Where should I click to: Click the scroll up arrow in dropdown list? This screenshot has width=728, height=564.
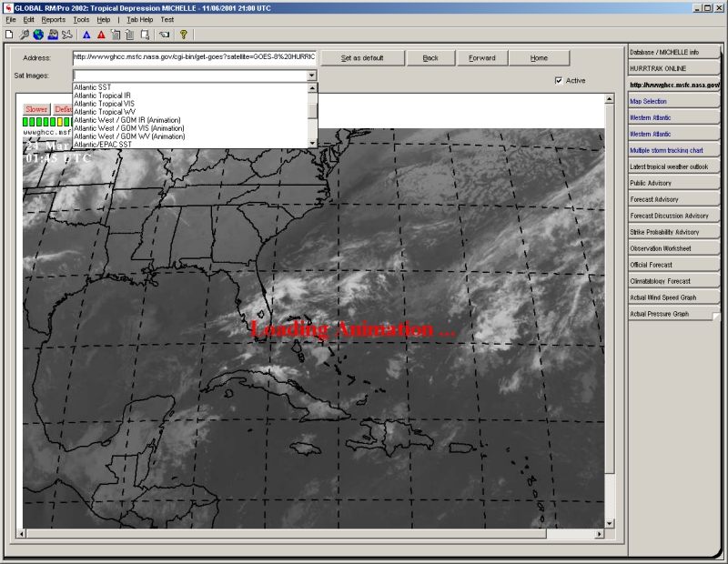pos(312,87)
